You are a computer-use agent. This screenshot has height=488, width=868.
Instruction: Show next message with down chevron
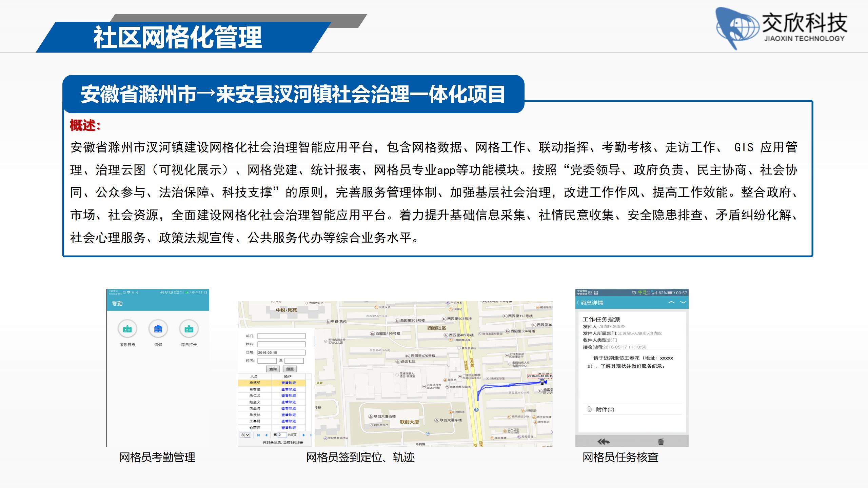point(683,302)
